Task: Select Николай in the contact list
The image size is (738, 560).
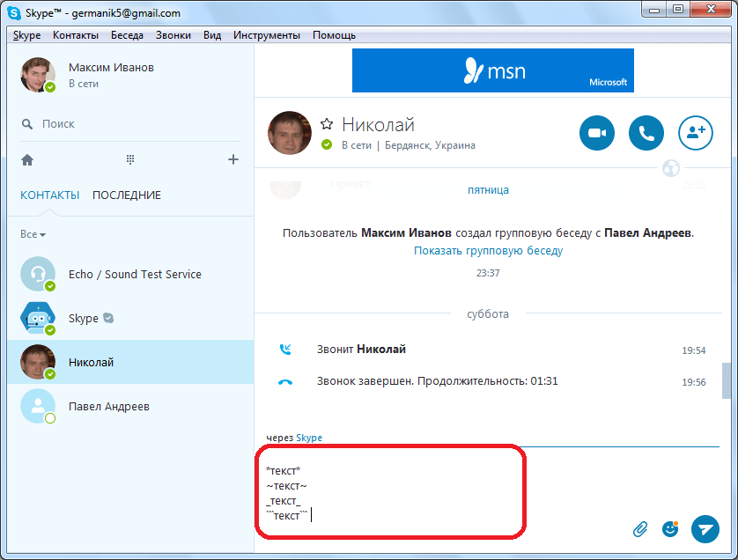Action: coord(130,362)
